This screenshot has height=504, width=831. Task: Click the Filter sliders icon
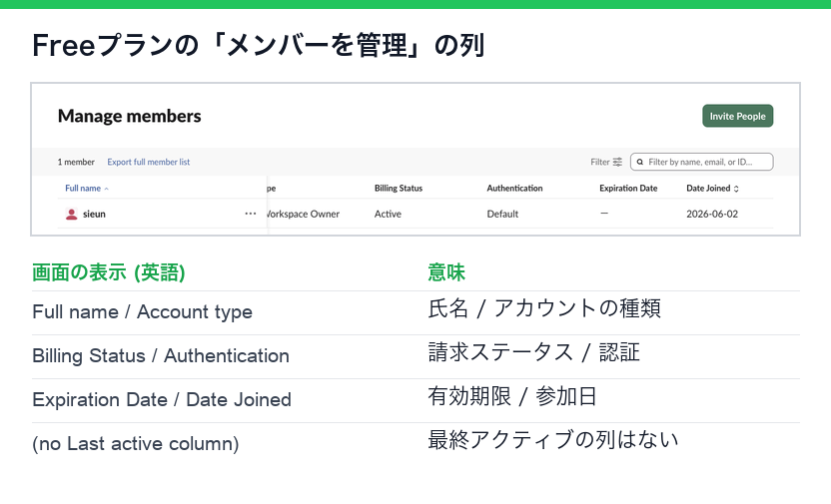point(617,162)
